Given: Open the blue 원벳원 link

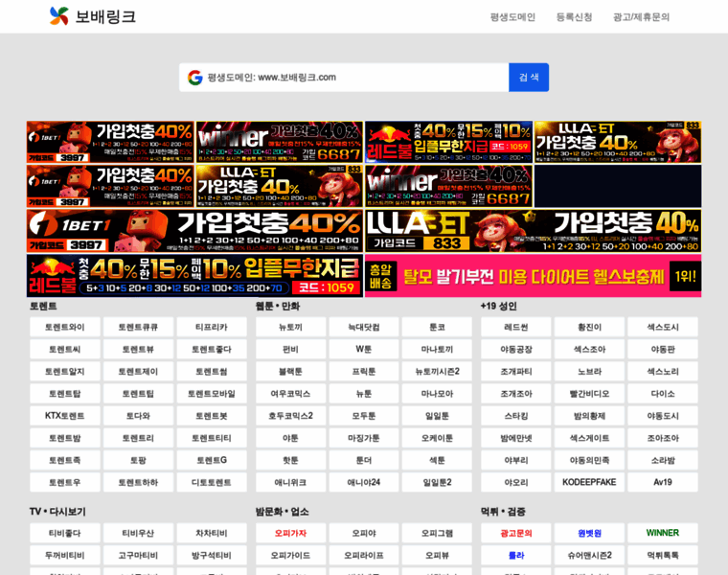Looking at the screenshot, I should click(590, 533).
